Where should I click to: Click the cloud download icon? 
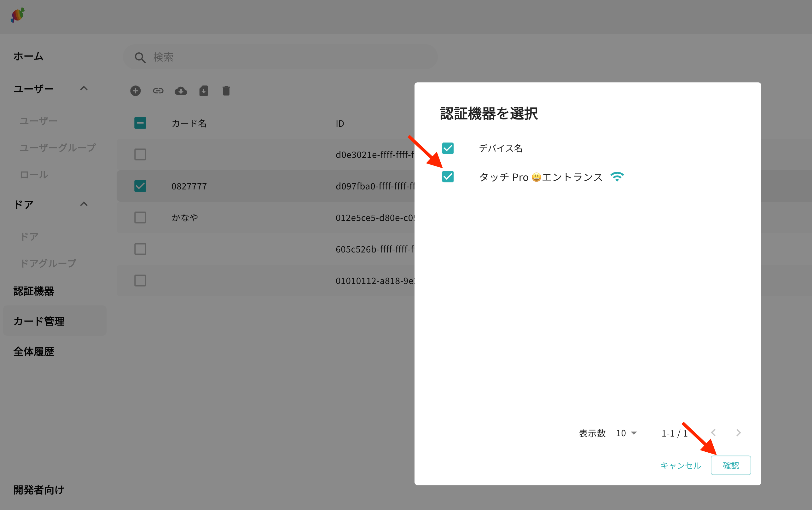(181, 91)
